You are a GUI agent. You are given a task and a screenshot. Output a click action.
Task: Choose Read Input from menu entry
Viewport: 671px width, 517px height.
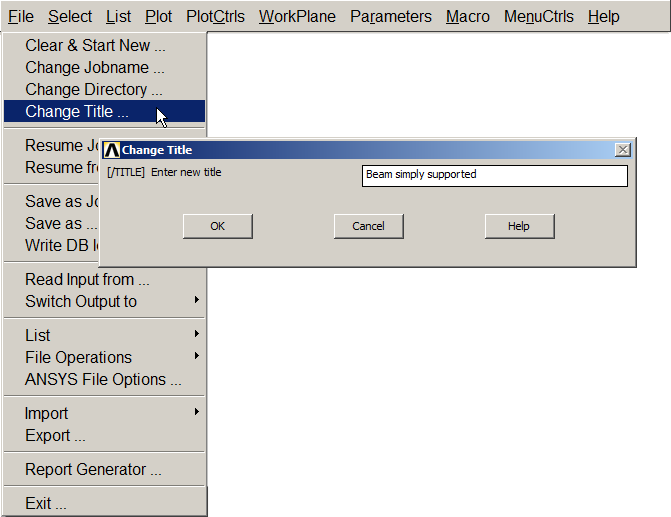point(87,280)
